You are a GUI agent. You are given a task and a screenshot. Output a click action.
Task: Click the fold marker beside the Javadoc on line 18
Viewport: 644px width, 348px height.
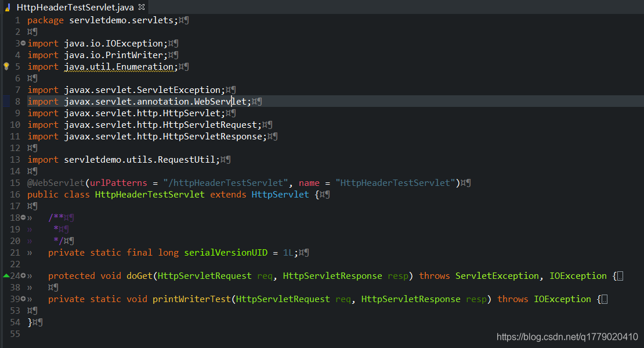[x=23, y=217]
